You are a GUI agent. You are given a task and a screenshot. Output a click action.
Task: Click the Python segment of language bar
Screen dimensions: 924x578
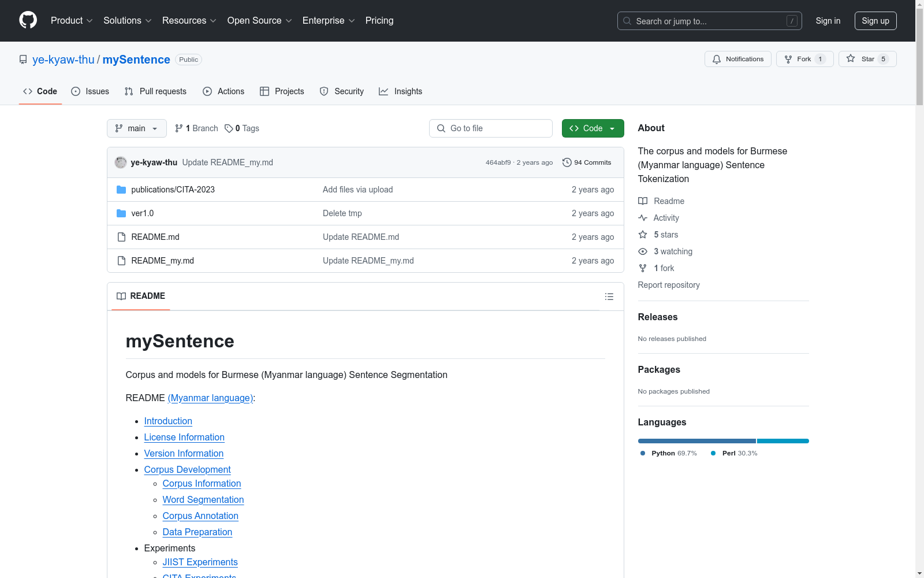click(697, 441)
